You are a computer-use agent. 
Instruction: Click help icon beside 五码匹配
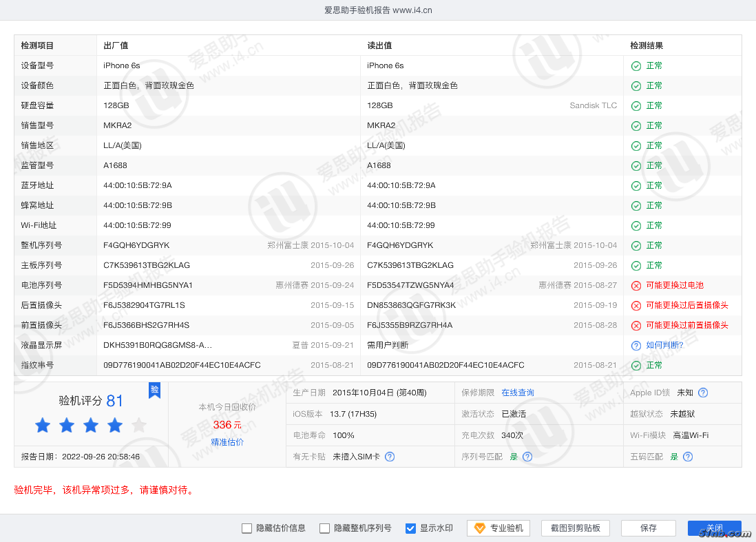pyautogui.click(x=688, y=457)
